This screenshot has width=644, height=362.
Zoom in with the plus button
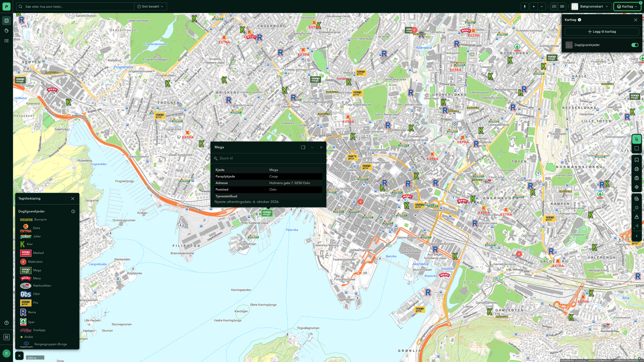534,7
